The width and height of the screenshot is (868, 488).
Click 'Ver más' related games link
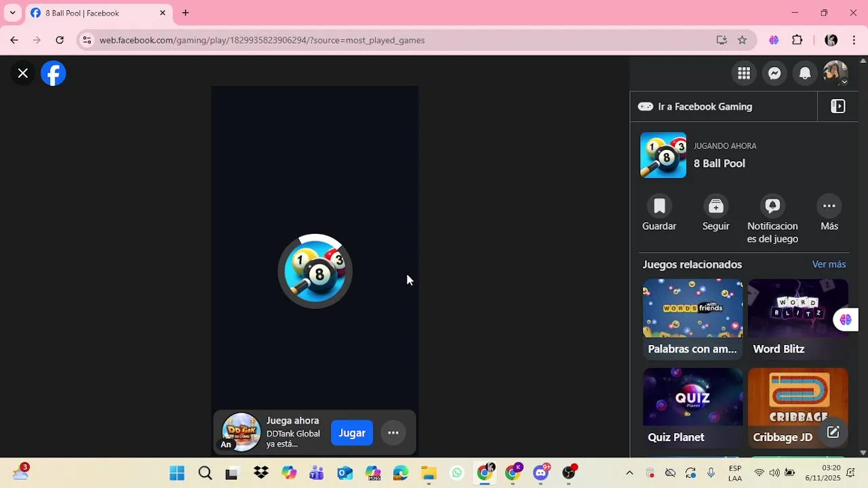coord(829,264)
